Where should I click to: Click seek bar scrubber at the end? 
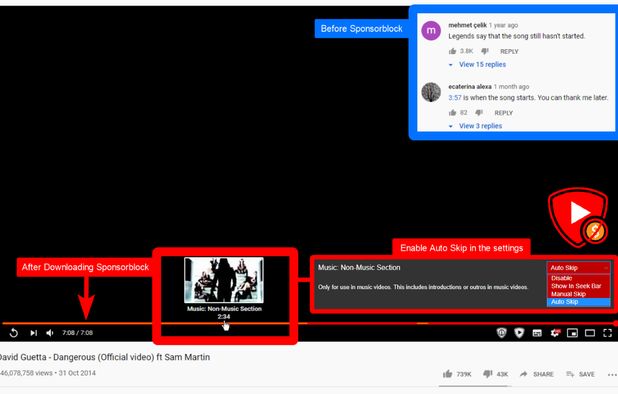click(616, 323)
